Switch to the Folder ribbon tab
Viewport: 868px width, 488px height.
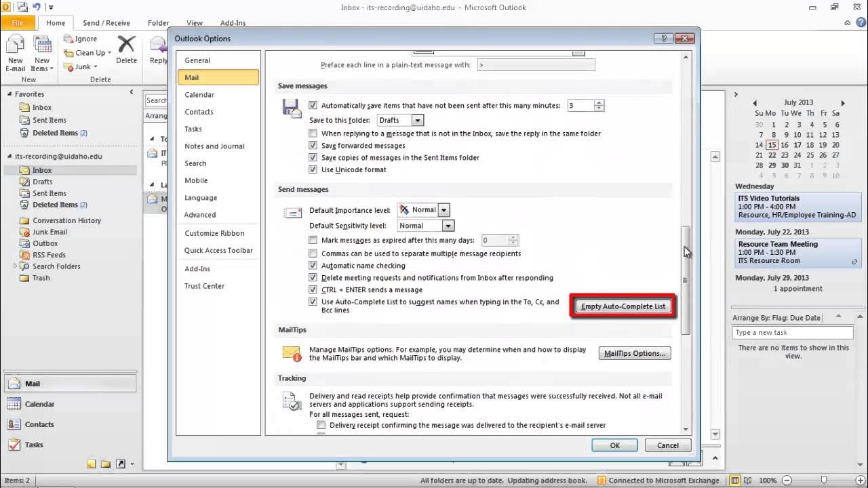[x=159, y=23]
